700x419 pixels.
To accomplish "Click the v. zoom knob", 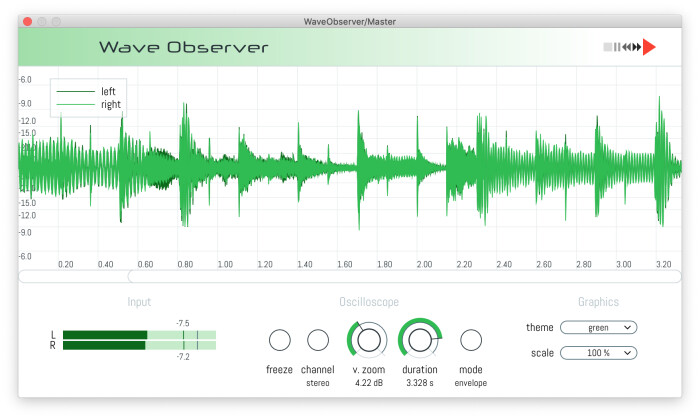I will click(x=369, y=340).
